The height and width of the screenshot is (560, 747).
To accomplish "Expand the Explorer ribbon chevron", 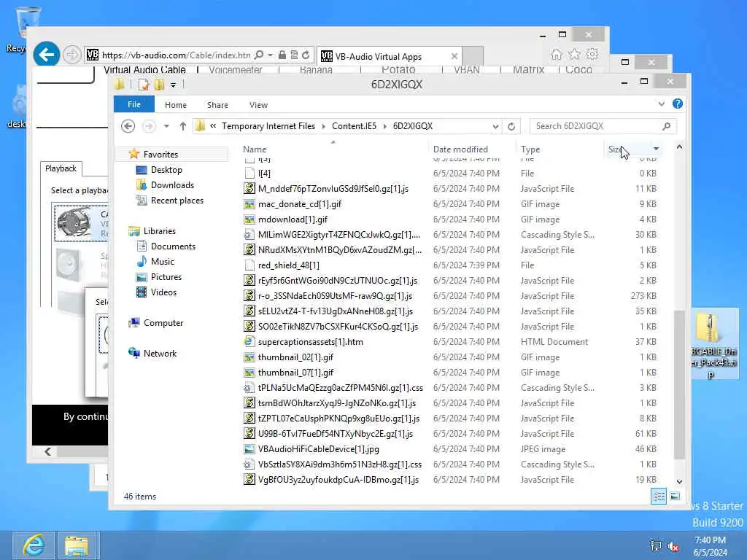I will (x=661, y=104).
